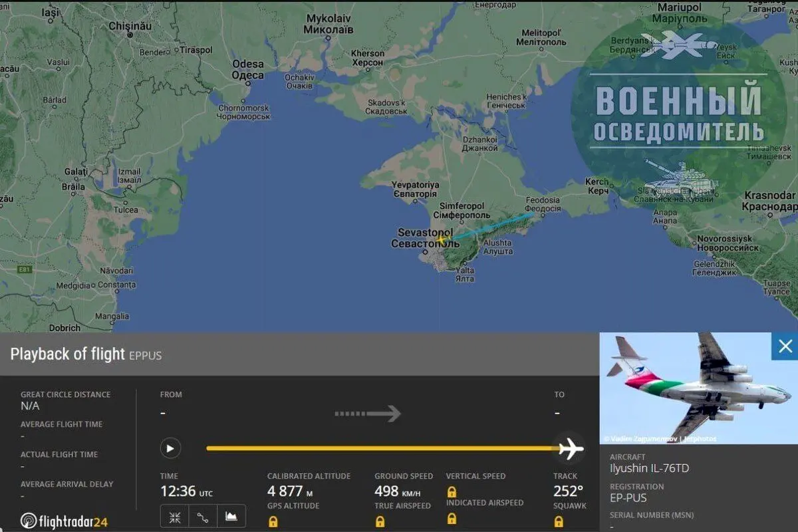Click the locked Squawk padlock

pos(559,521)
